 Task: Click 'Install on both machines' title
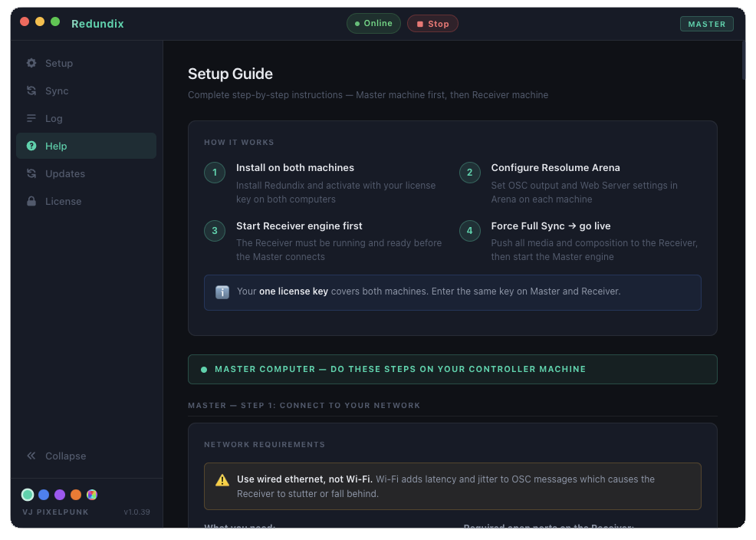(x=295, y=168)
